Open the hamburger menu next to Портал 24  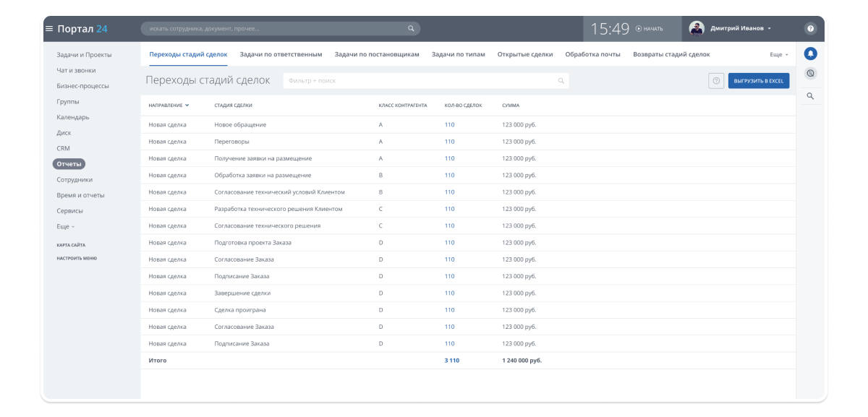(49, 29)
